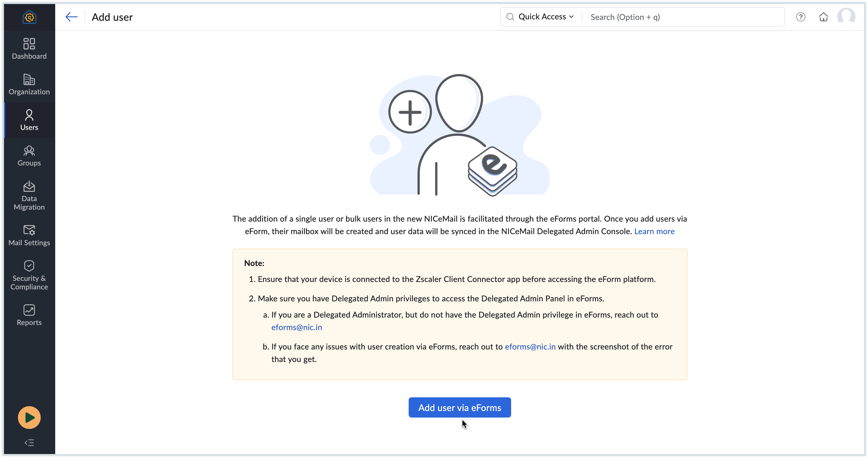Collapse the sidebar menu
This screenshot has width=868, height=458.
click(29, 443)
